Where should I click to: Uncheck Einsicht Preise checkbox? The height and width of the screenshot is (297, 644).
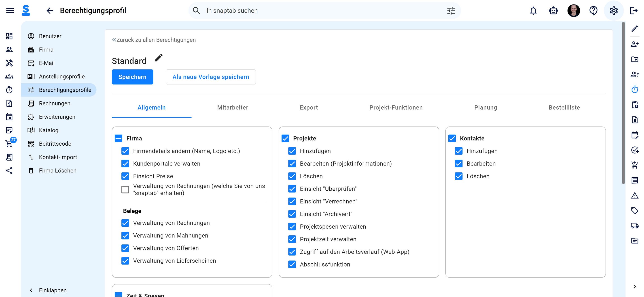click(125, 176)
